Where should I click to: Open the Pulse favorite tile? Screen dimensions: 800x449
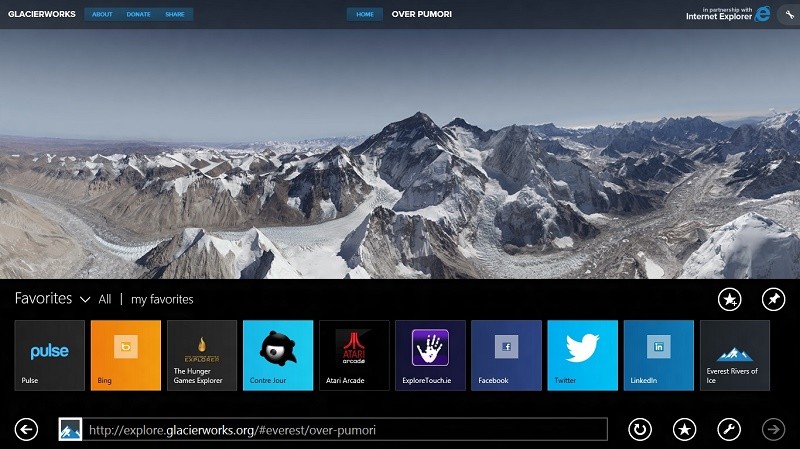(x=50, y=355)
